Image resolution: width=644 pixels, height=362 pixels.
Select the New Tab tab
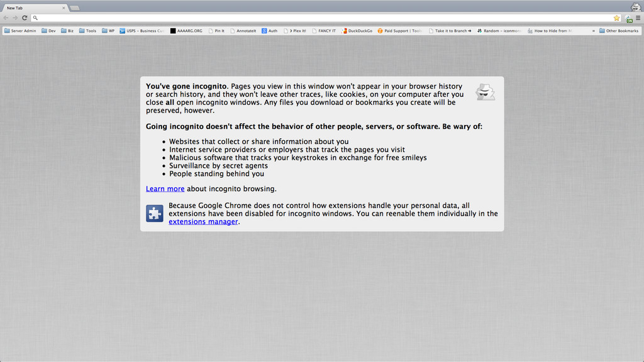[x=35, y=8]
